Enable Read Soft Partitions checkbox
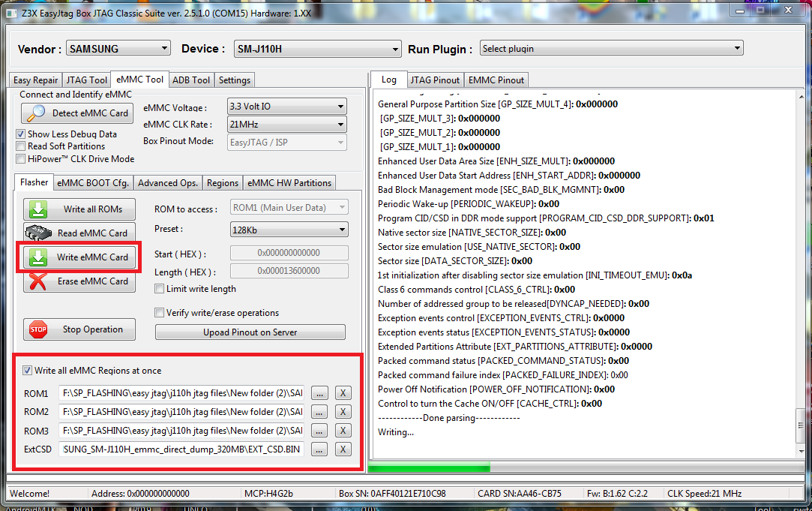Image resolution: width=812 pixels, height=511 pixels. pos(21,146)
